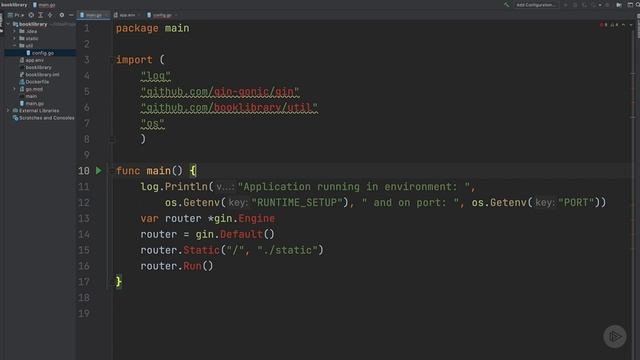Image resolution: width=640 pixels, height=360 pixels.
Task: Click the Expand All icon in Project panel
Action: [x=40, y=15]
